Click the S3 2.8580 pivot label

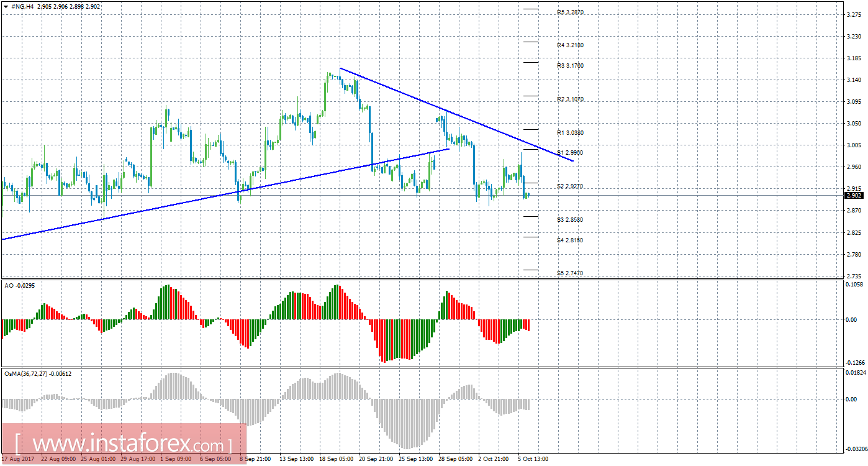[x=570, y=220]
